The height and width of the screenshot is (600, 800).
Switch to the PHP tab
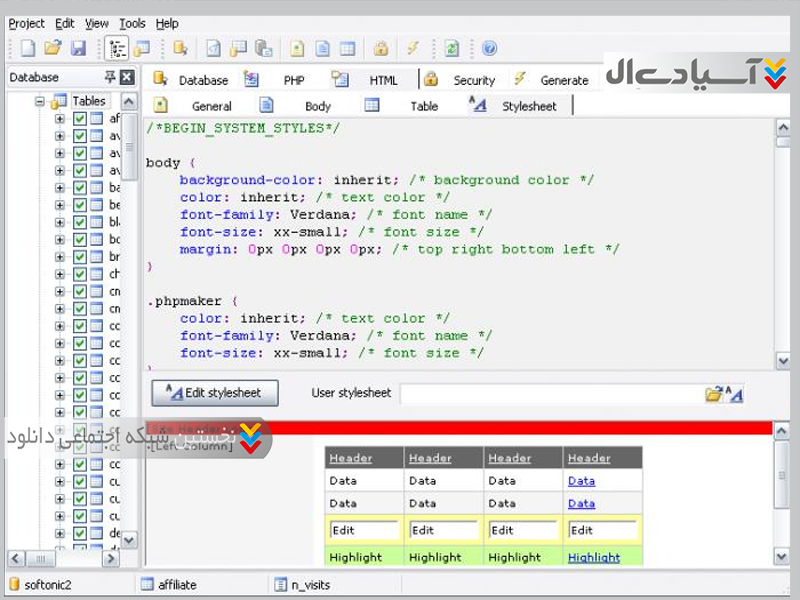[293, 80]
